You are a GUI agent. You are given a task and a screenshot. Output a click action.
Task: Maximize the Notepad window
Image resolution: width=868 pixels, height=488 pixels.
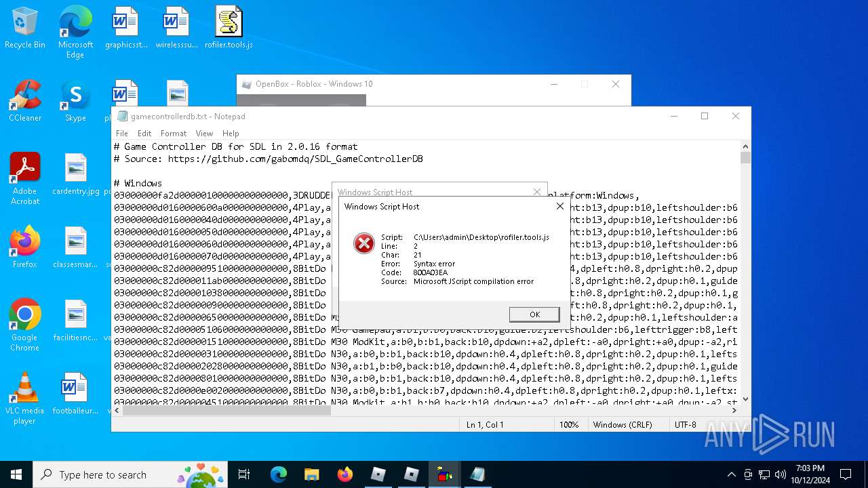[705, 117]
